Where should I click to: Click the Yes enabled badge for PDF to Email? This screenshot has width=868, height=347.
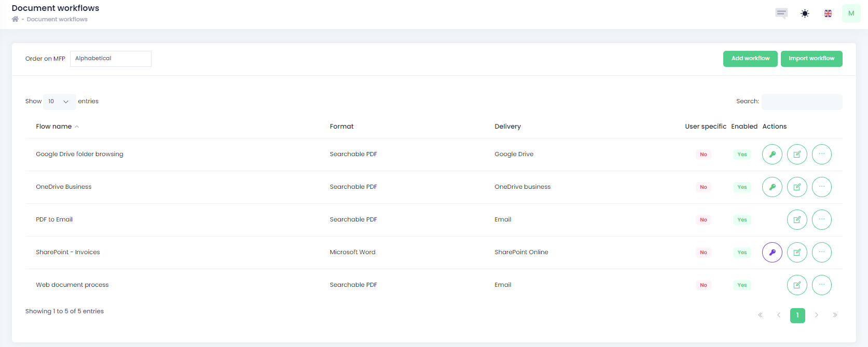(x=742, y=220)
